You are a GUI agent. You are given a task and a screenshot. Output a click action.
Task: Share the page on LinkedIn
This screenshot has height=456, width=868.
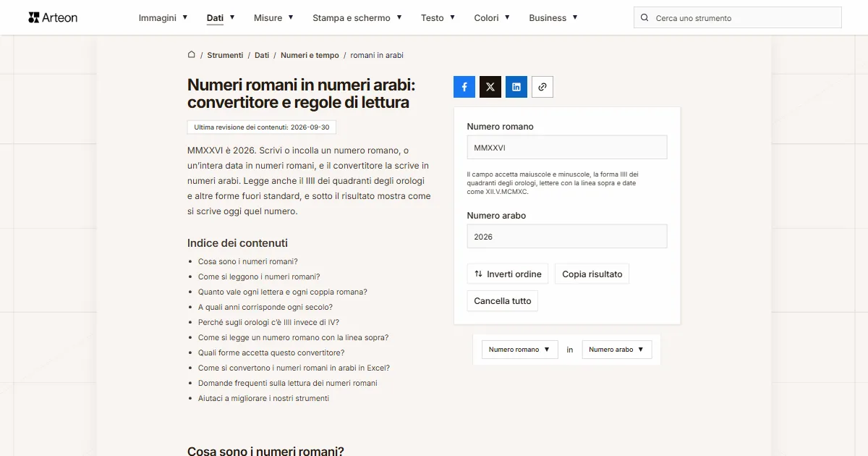pos(516,87)
